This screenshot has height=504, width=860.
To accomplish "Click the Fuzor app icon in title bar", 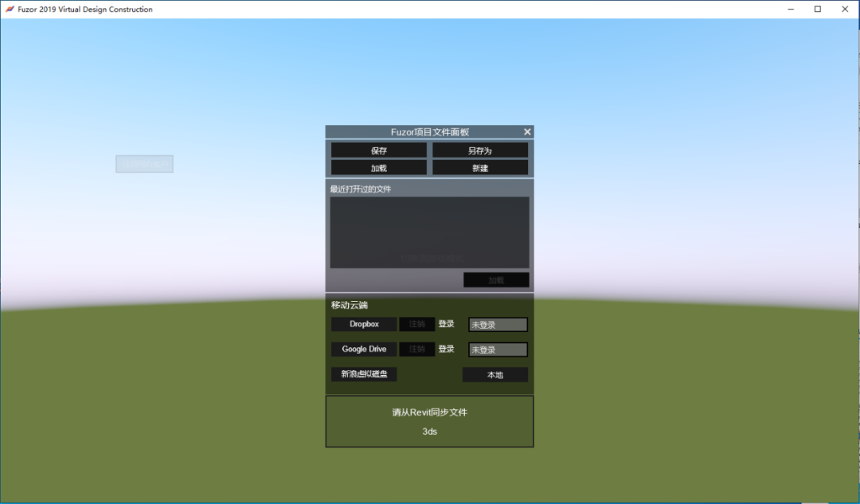I will 10,10.
